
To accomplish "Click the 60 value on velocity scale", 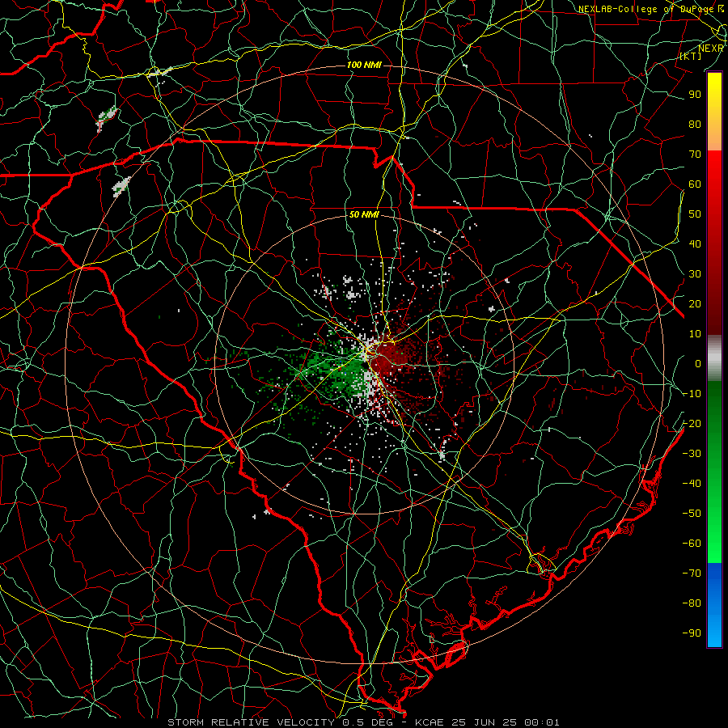I will (695, 184).
